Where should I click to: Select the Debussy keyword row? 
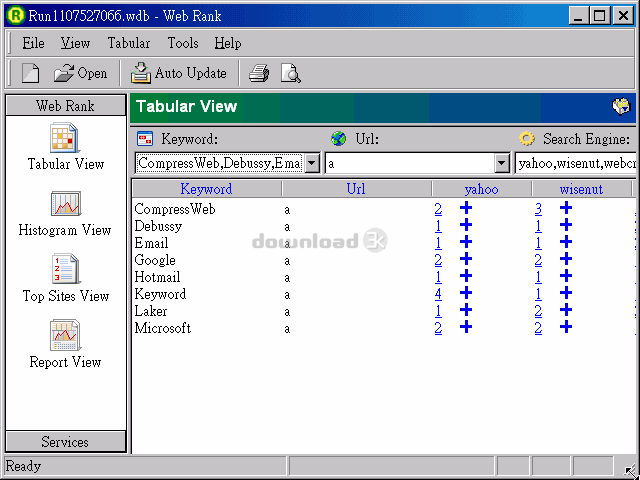158,226
